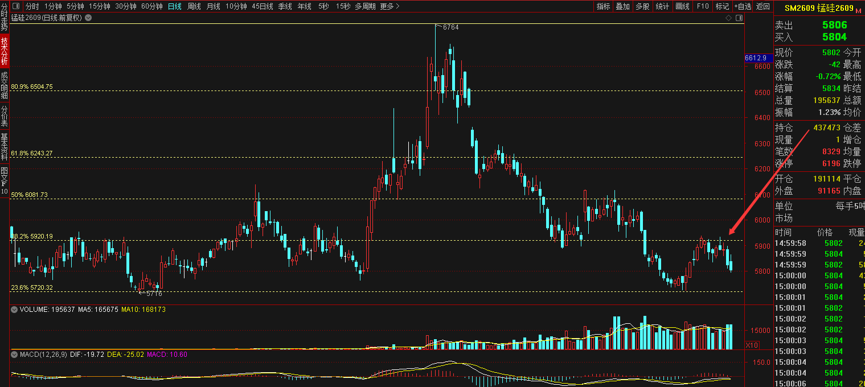Select the 15分钟 period
The image size is (865, 387).
click(x=99, y=7)
